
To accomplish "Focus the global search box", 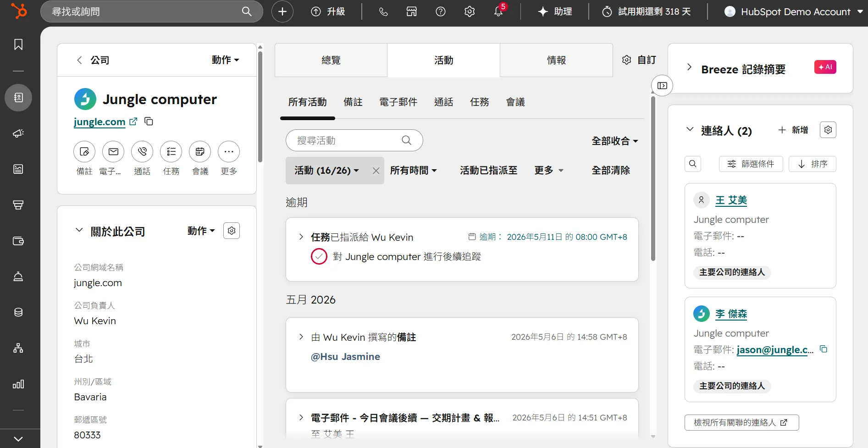I will (151, 11).
